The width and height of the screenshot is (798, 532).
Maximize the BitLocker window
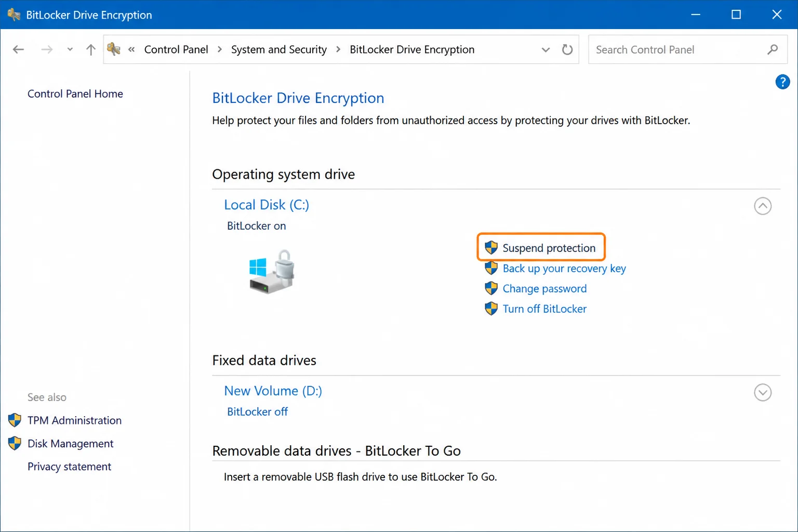pos(736,15)
